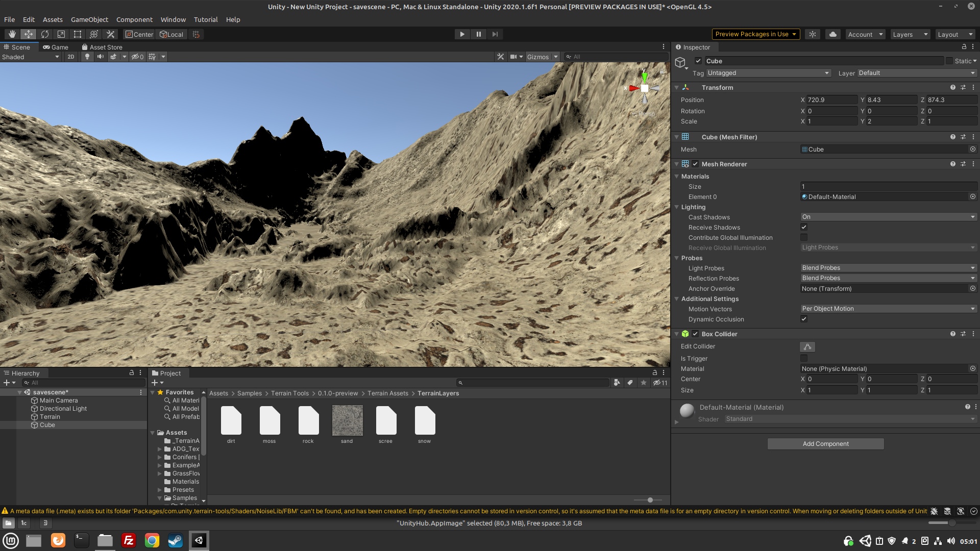Viewport: 980px width, 551px height.
Task: Uncheck Receive Shadows
Action: [804, 227]
